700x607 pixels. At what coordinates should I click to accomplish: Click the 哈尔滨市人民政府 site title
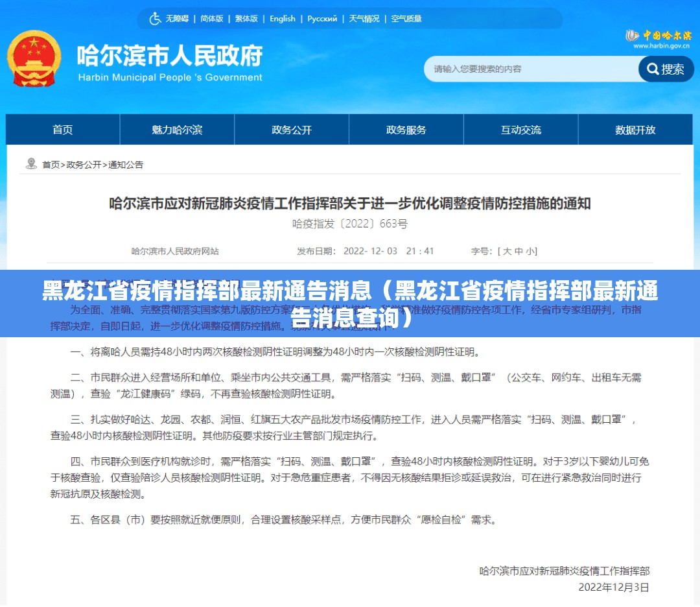[x=170, y=56]
